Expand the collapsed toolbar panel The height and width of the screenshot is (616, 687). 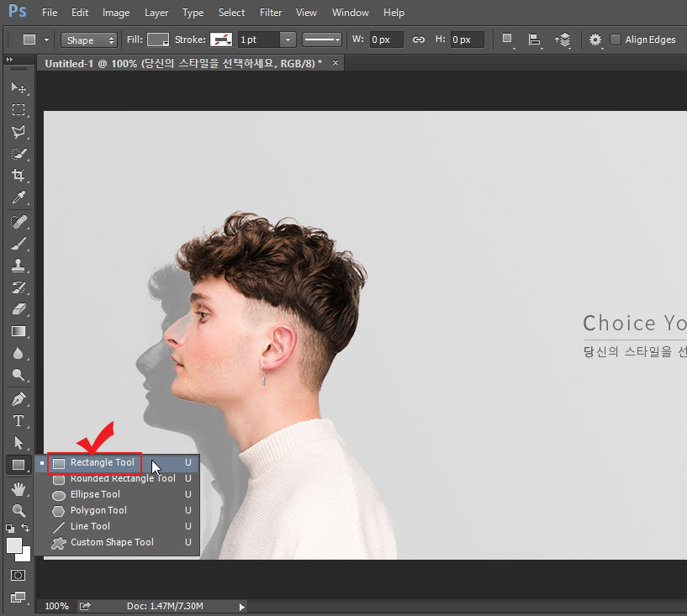point(9,59)
